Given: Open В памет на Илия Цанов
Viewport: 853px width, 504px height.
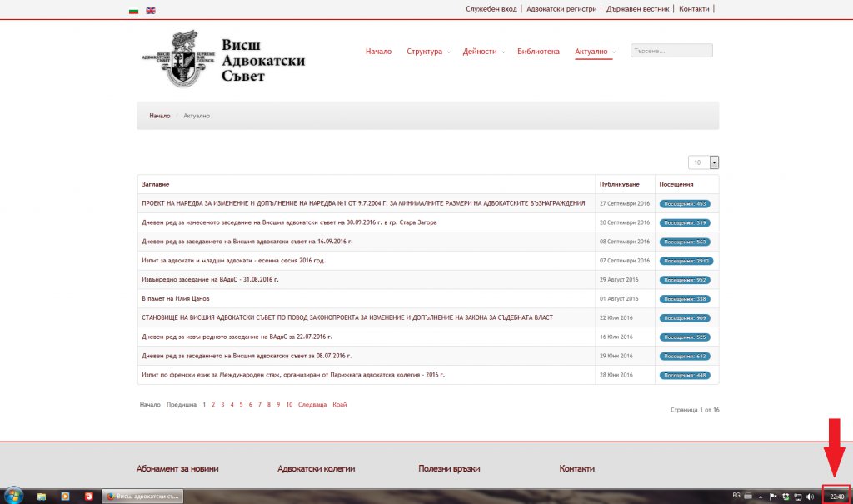Looking at the screenshot, I should (x=175, y=299).
